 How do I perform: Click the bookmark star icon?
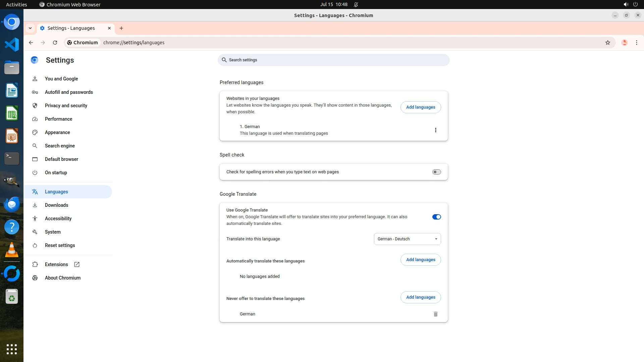[607, 43]
